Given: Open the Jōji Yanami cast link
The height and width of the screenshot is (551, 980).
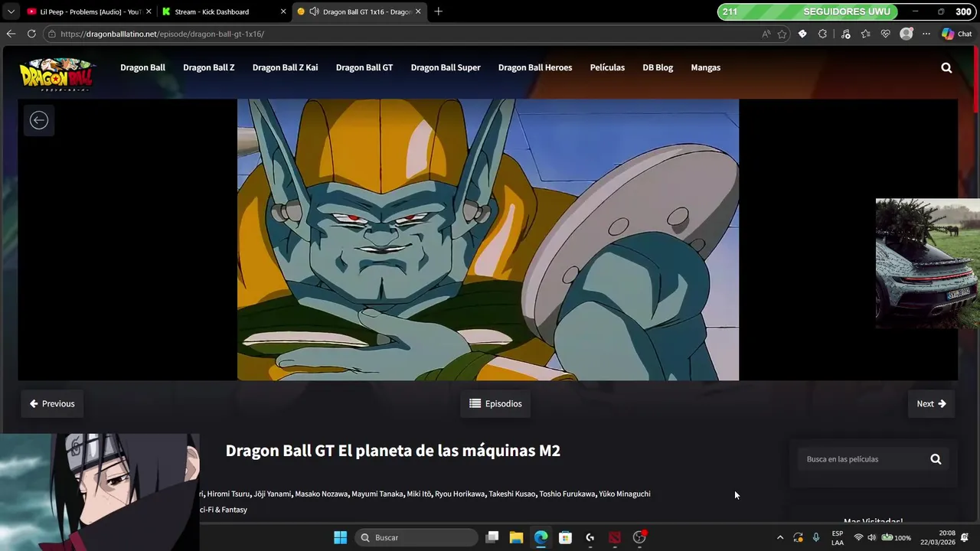Looking at the screenshot, I should 273,494.
